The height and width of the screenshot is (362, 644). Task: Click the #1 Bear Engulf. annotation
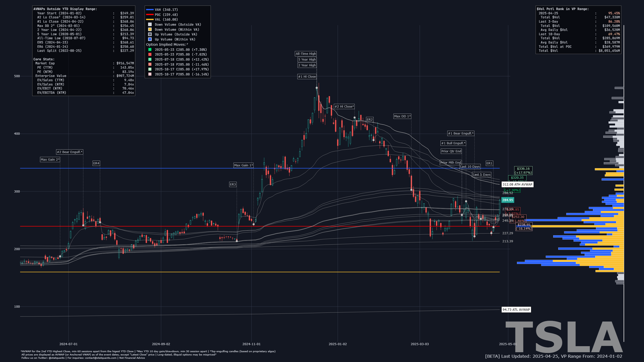pyautogui.click(x=461, y=133)
